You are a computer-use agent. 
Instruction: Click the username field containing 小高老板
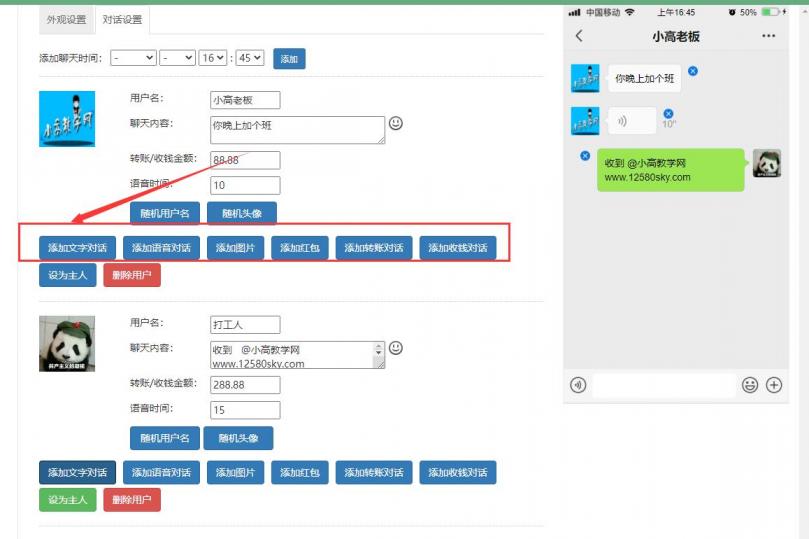pyautogui.click(x=245, y=100)
